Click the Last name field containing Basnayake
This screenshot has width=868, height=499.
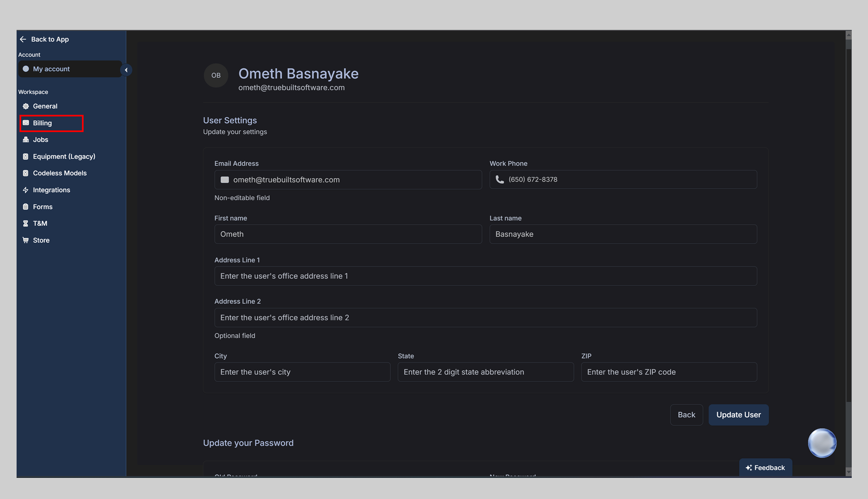click(623, 234)
